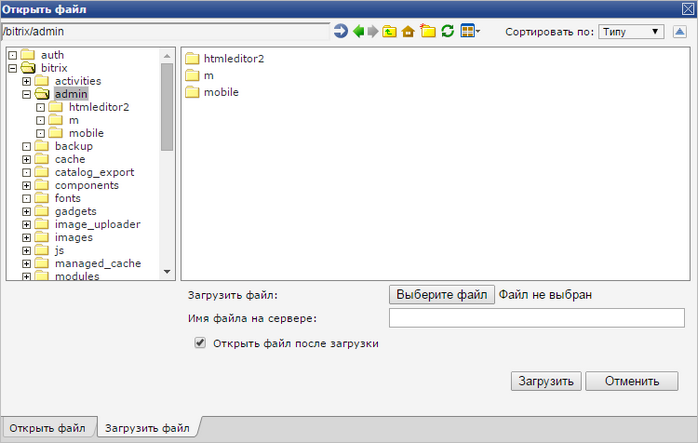The width and height of the screenshot is (698, 443).
Task: Select the managed_cache folder in the tree
Action: click(x=98, y=264)
